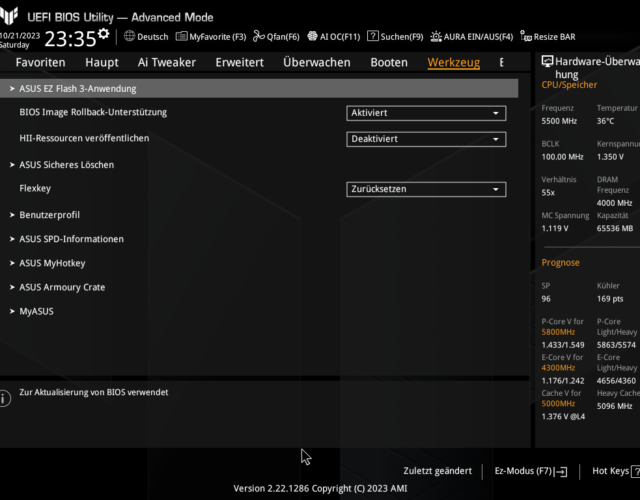Open the Flexkey Zurücksetzen dropdown

tap(426, 189)
